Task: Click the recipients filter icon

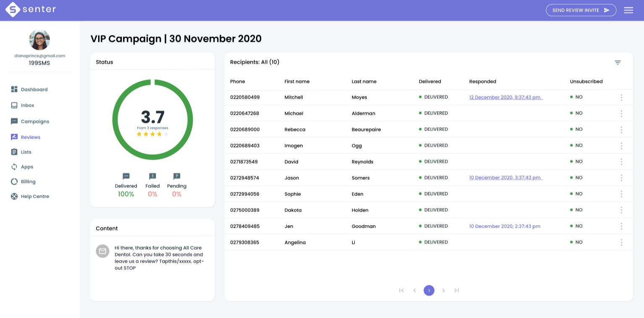Action: coord(618,63)
